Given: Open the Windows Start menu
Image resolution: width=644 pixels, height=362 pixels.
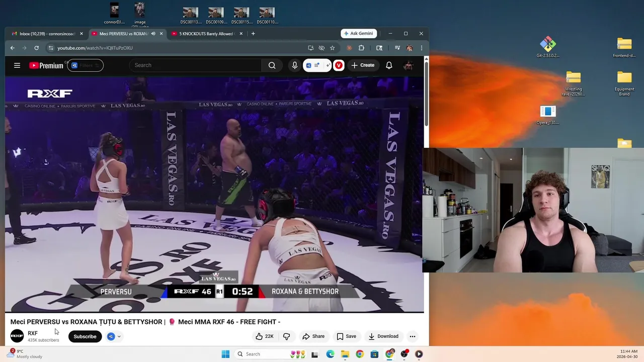Looking at the screenshot, I should (x=225, y=354).
